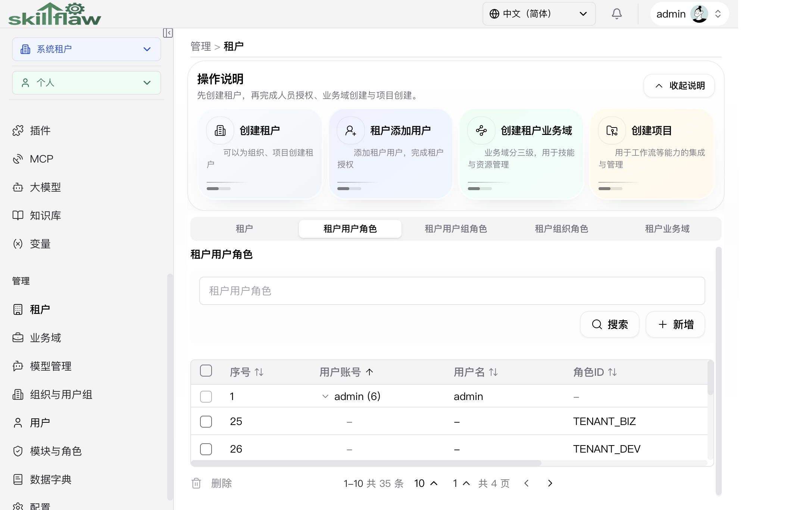Image resolution: width=812 pixels, height=510 pixels.
Task: Open the 创建项目 guide card title
Action: [x=652, y=130]
